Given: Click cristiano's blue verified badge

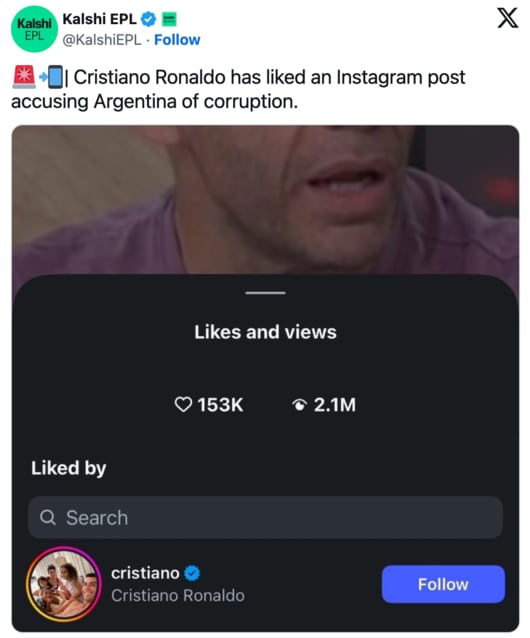Looking at the screenshot, I should [x=192, y=573].
